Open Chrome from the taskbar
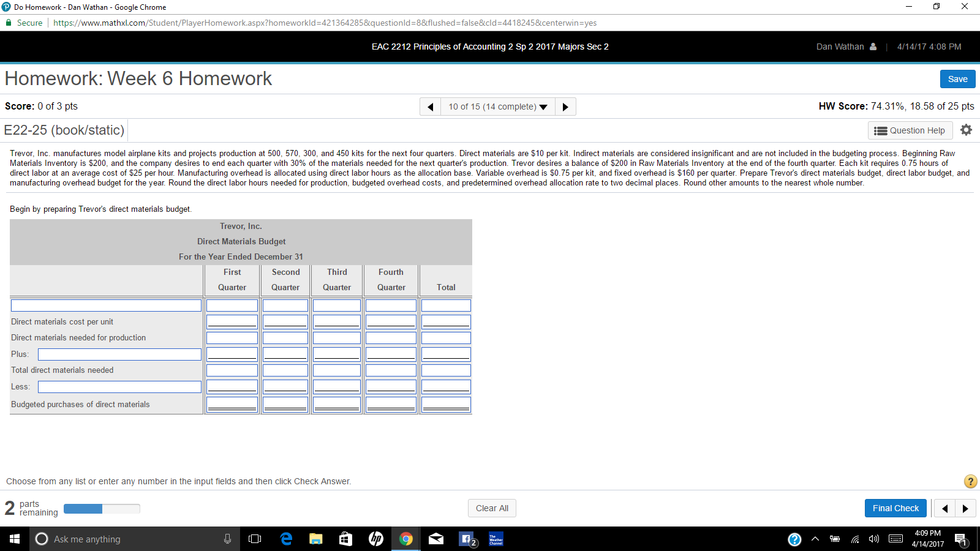Image resolution: width=980 pixels, height=551 pixels. [405, 539]
